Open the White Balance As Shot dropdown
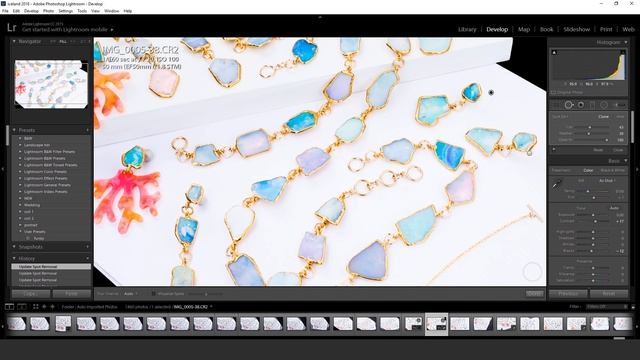The height and width of the screenshot is (360, 640). (x=607, y=180)
